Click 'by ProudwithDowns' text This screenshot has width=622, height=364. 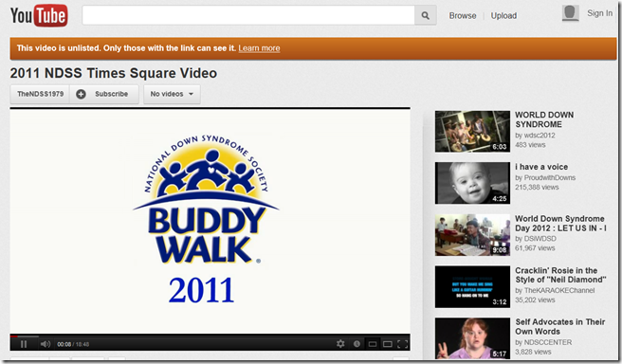(545, 177)
